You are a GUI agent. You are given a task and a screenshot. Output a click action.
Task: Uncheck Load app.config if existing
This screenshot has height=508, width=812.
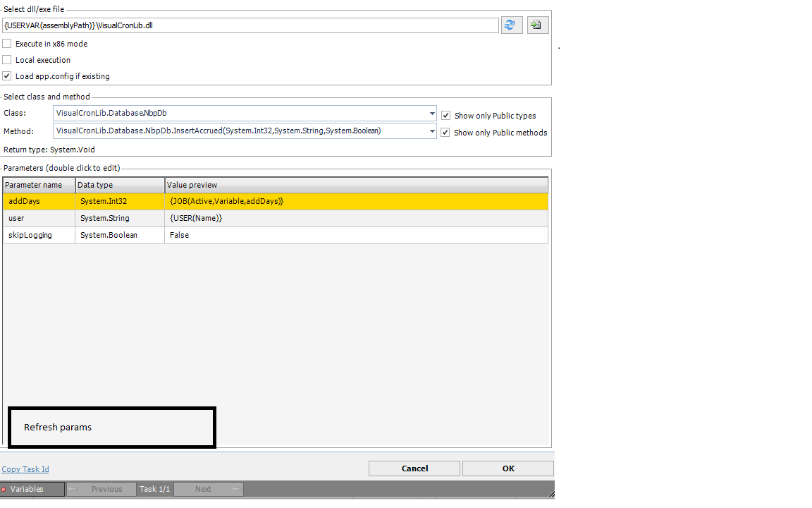7,76
